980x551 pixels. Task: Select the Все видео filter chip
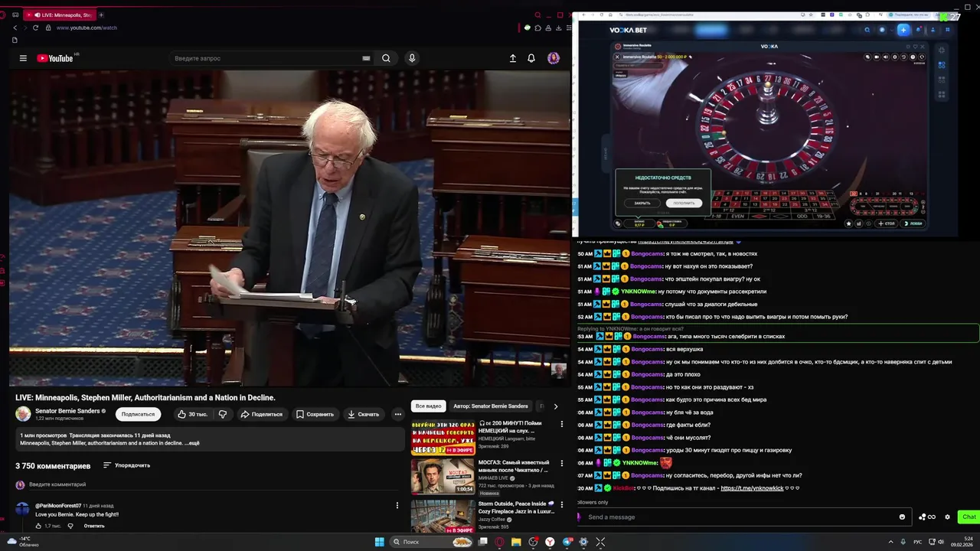pyautogui.click(x=428, y=406)
